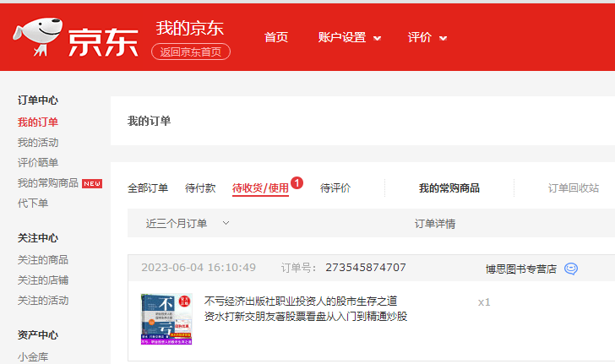Open 关注的活动 in the sidebar
Image resolution: width=615 pixels, height=364 pixels.
(43, 301)
